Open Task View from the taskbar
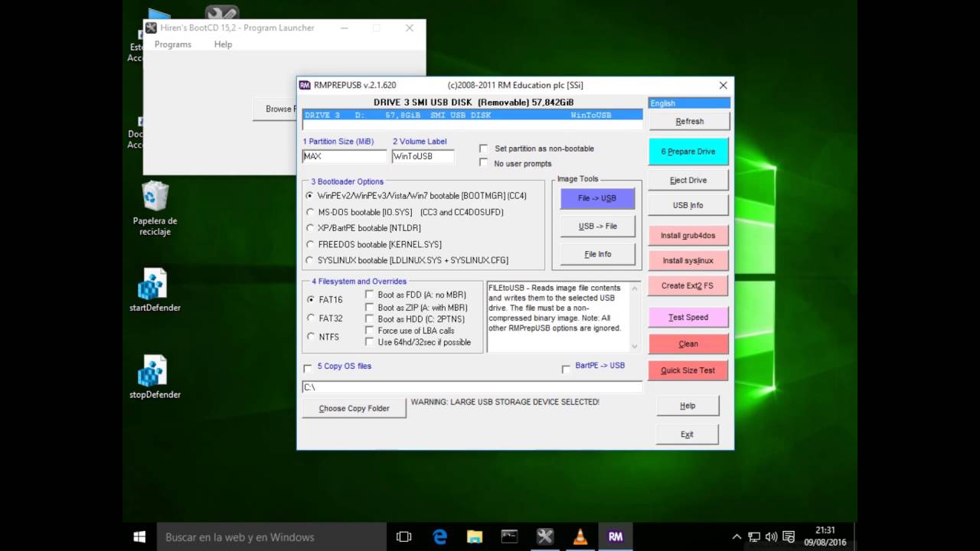This screenshot has height=551, width=980. click(403, 537)
